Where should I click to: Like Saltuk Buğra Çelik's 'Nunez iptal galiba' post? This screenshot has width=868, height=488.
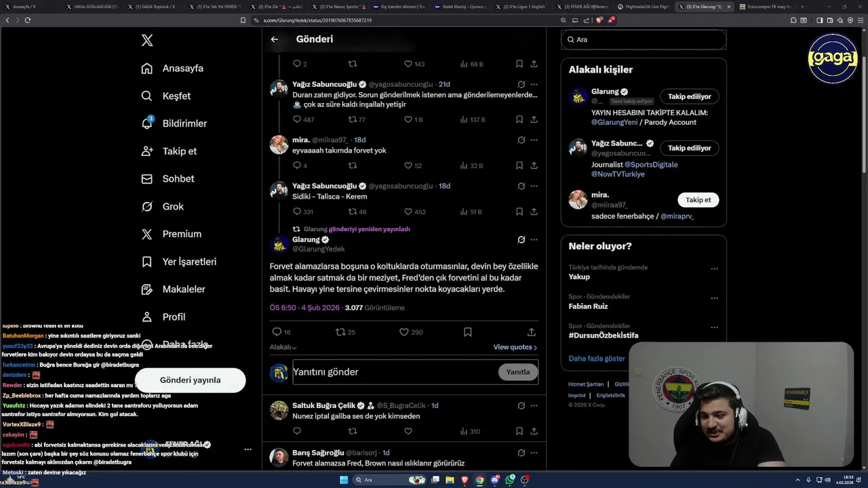point(408,431)
